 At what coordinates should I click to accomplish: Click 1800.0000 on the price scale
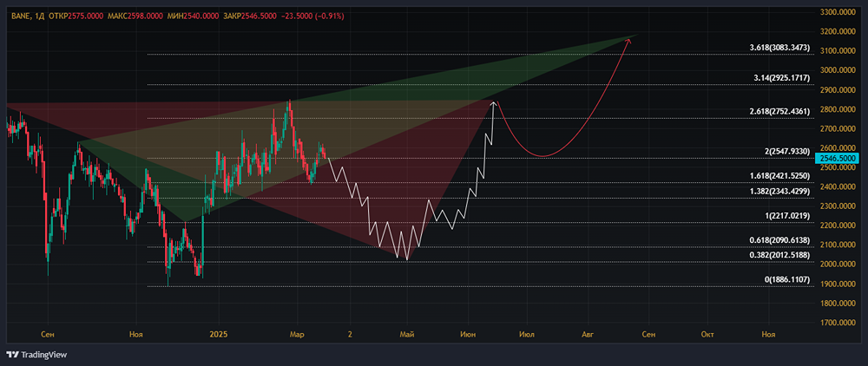(838, 304)
